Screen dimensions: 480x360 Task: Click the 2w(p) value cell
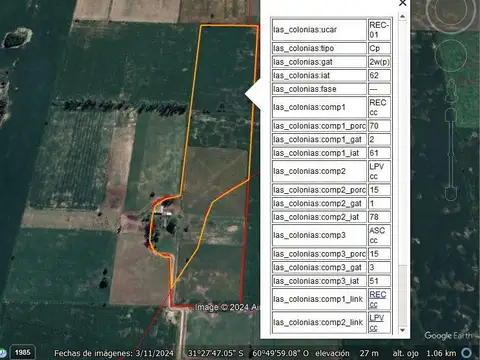pyautogui.click(x=379, y=62)
